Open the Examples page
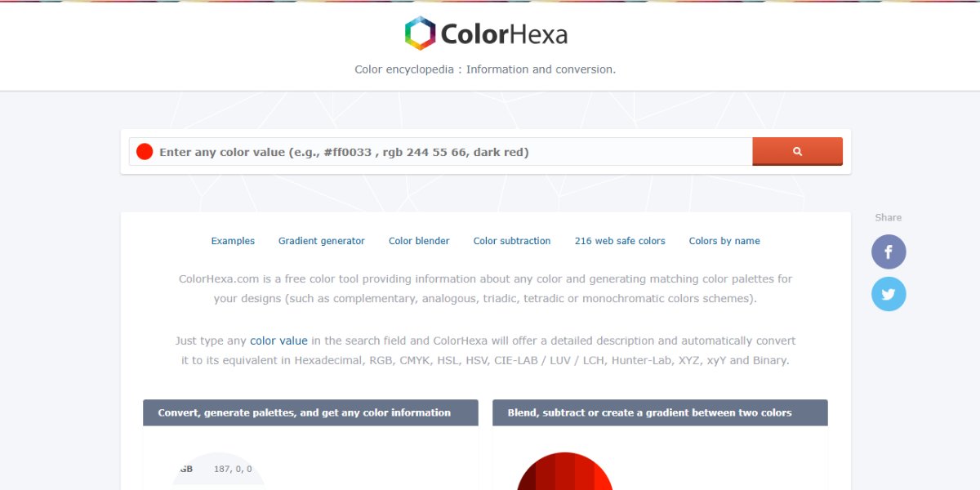The width and height of the screenshot is (980, 490). [233, 240]
